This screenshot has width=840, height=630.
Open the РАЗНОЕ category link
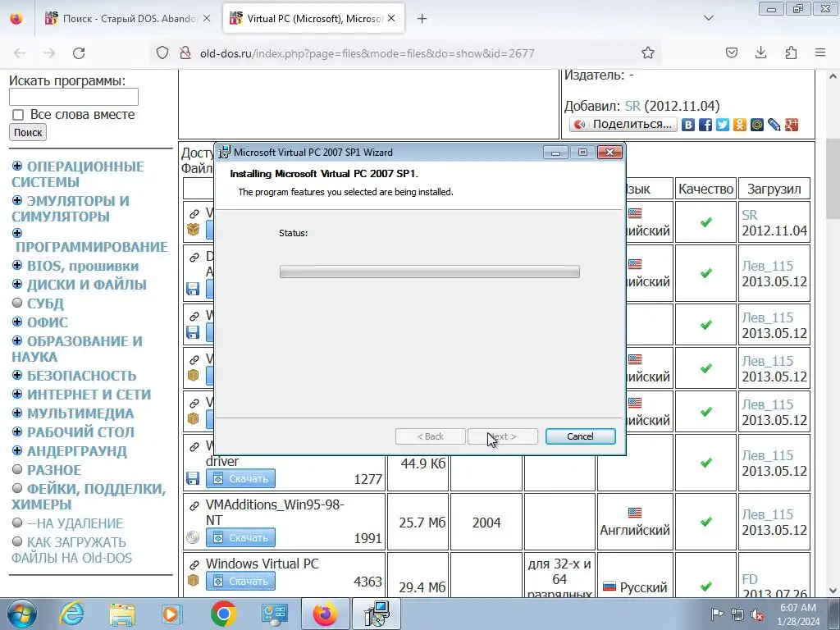(x=54, y=470)
